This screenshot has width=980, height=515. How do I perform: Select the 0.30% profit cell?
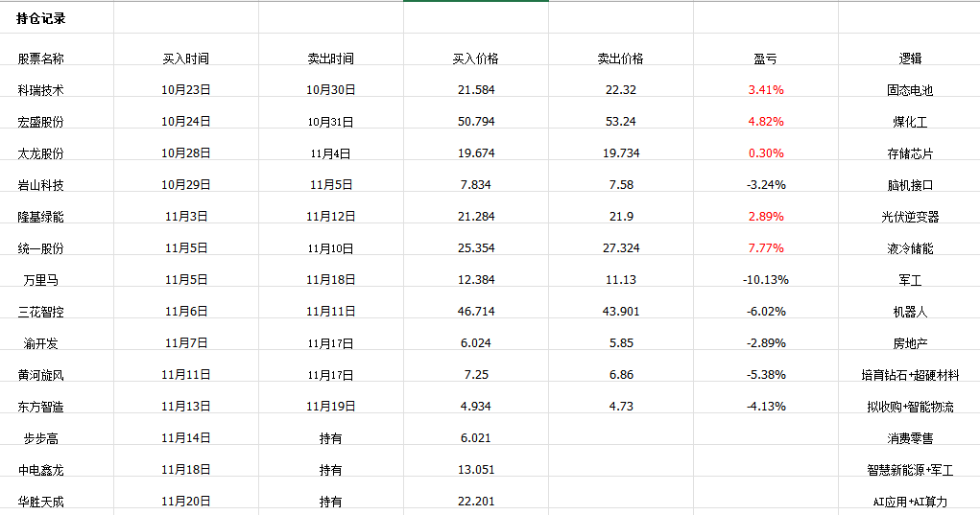(766, 153)
